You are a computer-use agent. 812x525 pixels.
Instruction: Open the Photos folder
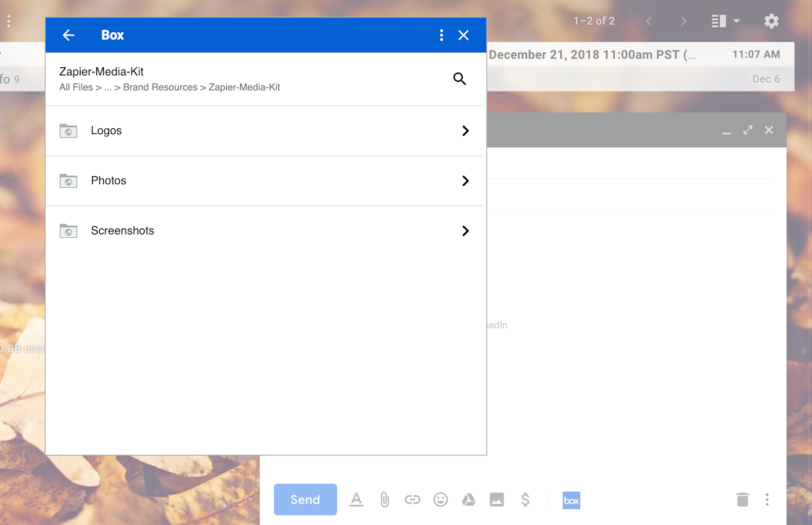264,181
